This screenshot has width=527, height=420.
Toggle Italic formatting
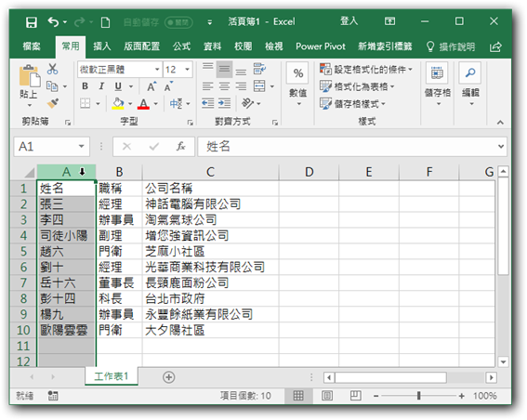tap(101, 86)
